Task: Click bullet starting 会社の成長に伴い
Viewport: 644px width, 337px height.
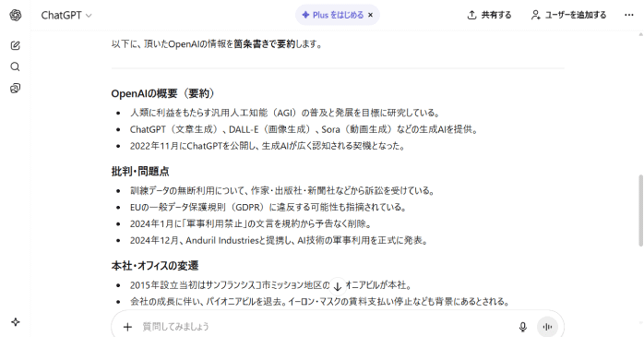Action: [320, 302]
